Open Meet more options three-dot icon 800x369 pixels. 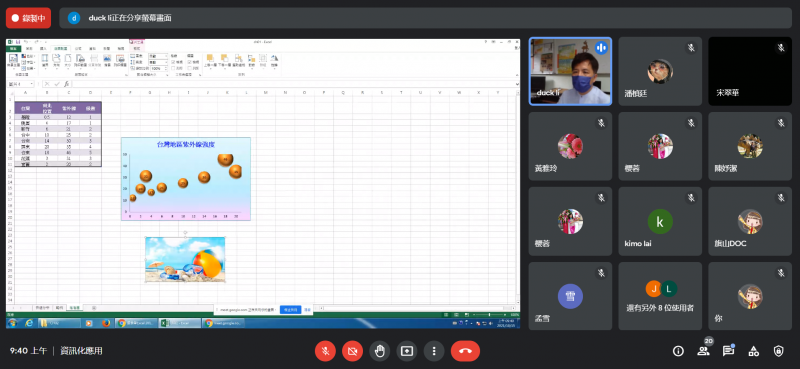[x=434, y=351]
